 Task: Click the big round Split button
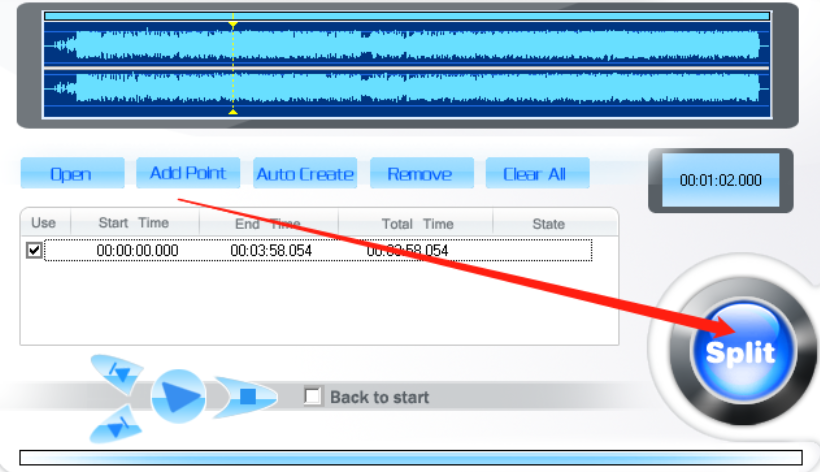click(x=743, y=351)
